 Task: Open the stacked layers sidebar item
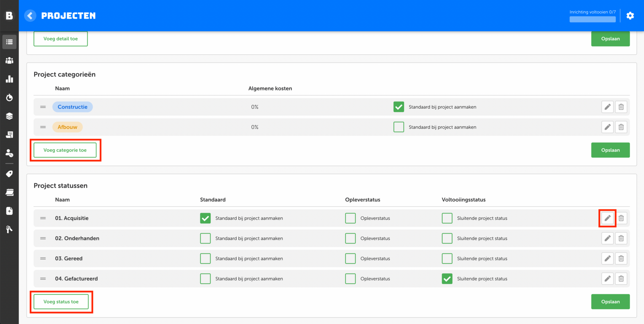pyautogui.click(x=9, y=116)
